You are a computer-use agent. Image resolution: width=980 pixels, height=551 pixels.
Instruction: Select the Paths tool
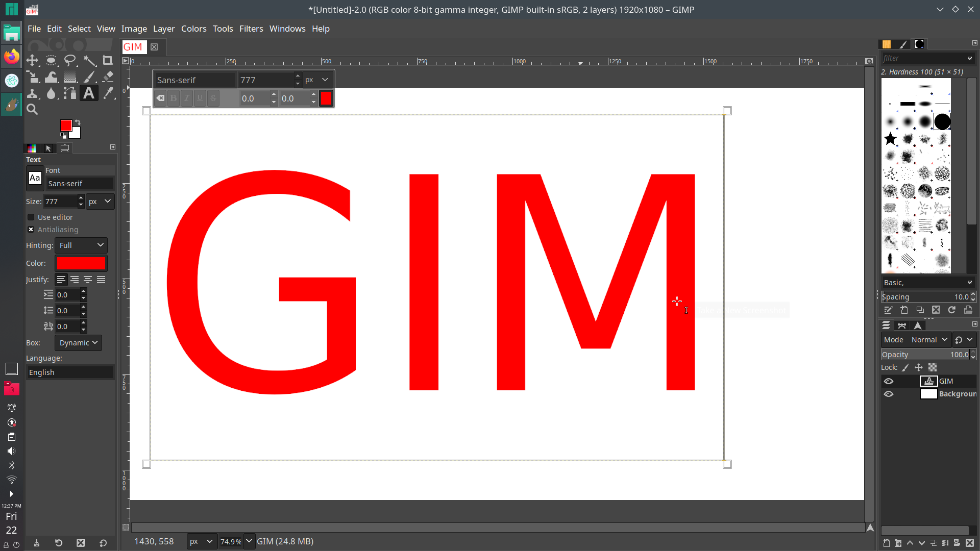(x=70, y=93)
